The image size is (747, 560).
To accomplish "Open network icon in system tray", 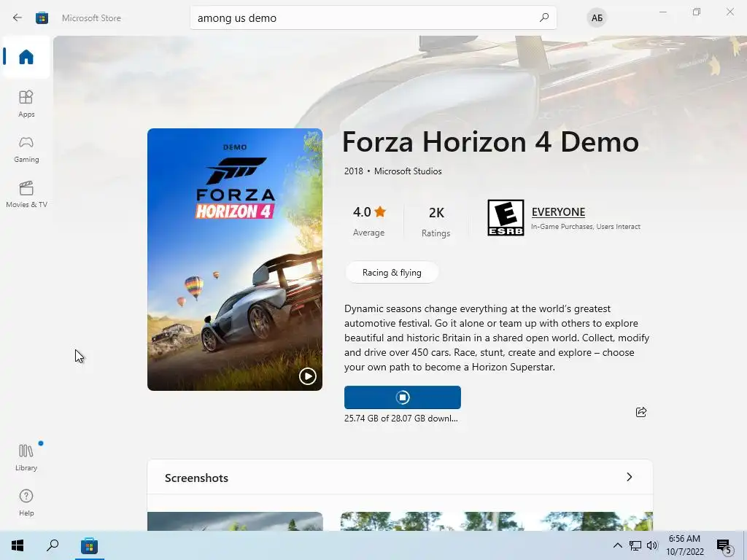I will [x=635, y=545].
